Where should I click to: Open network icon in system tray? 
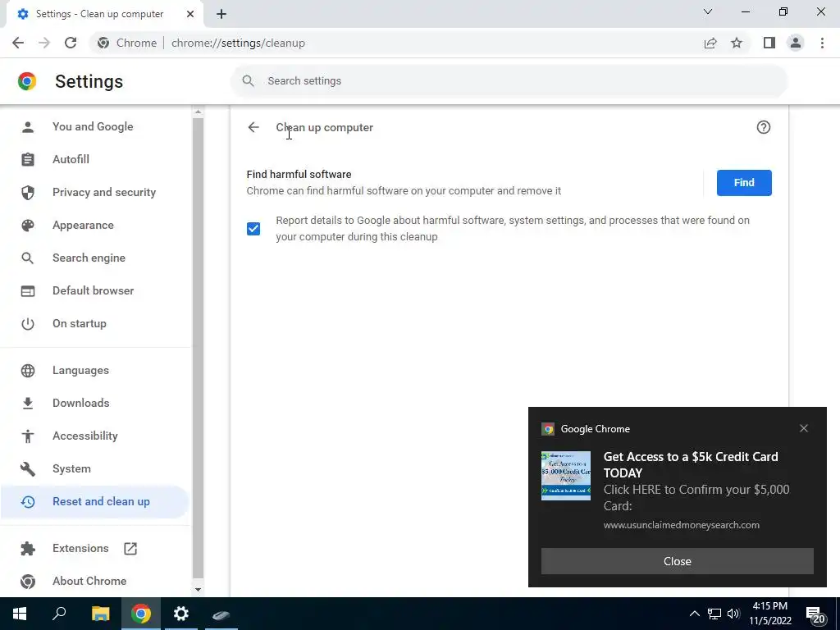click(x=714, y=614)
